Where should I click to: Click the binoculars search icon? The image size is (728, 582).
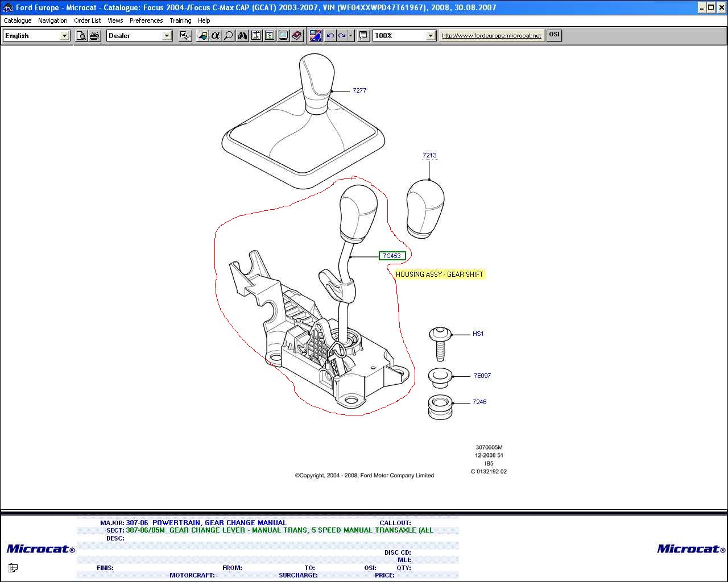tap(242, 36)
